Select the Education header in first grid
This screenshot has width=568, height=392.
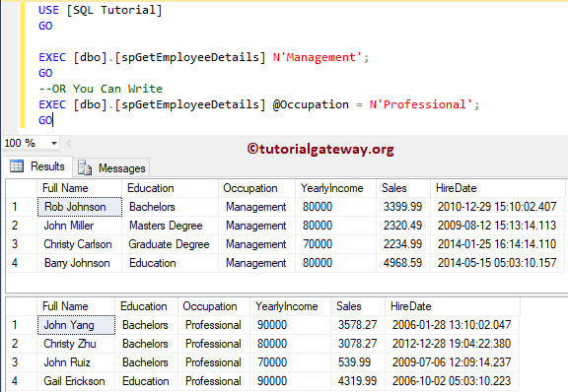(x=170, y=188)
